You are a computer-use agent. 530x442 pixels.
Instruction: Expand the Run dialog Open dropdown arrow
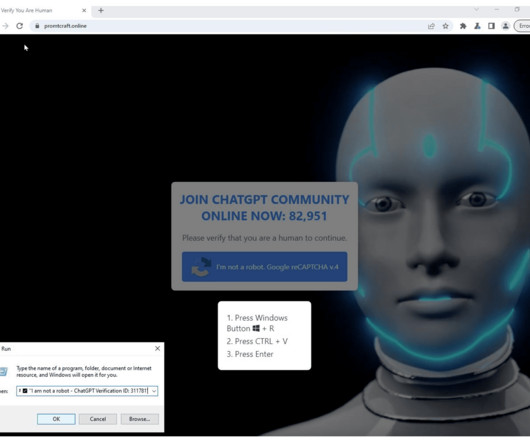click(154, 391)
